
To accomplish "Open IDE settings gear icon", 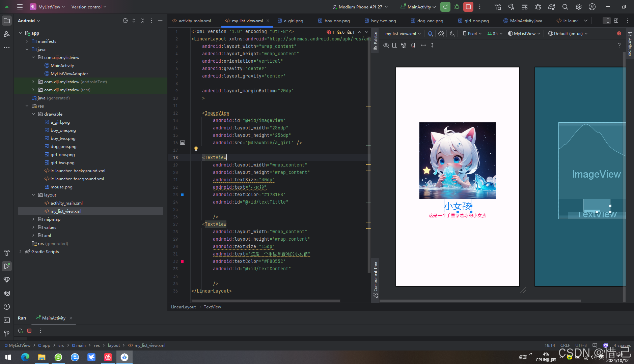I will click(x=579, y=7).
